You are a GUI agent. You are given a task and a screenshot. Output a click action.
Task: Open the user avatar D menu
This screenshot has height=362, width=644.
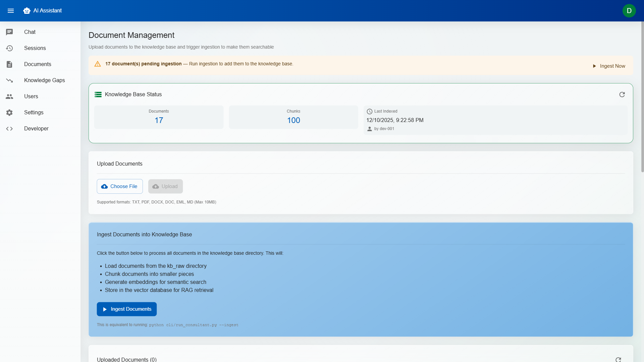[x=629, y=11]
